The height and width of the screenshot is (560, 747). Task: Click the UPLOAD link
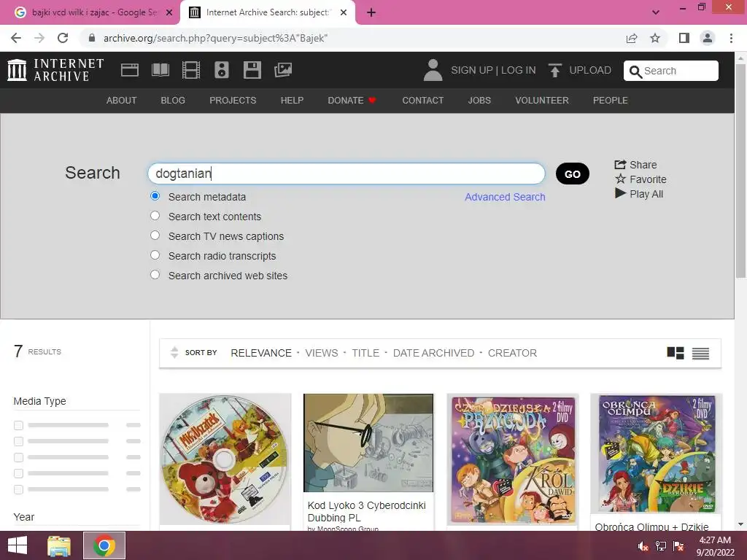(x=589, y=71)
